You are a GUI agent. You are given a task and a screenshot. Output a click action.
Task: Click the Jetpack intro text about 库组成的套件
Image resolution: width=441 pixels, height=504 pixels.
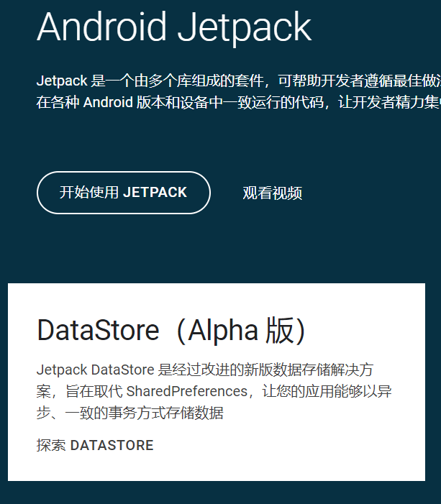(x=238, y=91)
